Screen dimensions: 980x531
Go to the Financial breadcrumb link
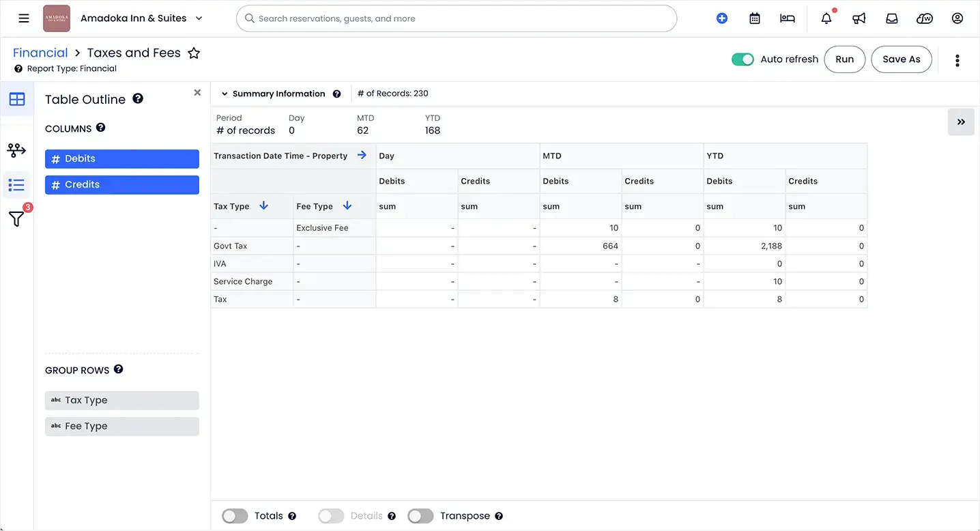click(x=40, y=53)
